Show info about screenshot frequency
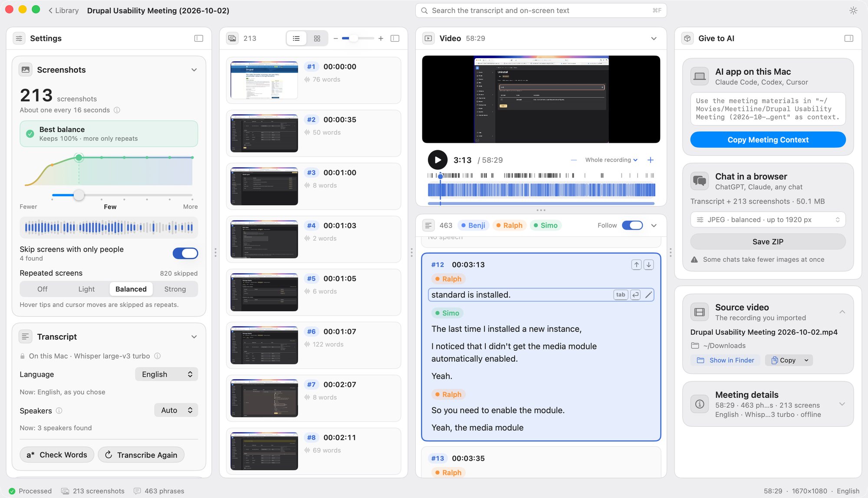Image resolution: width=868 pixels, height=498 pixels. (x=117, y=110)
